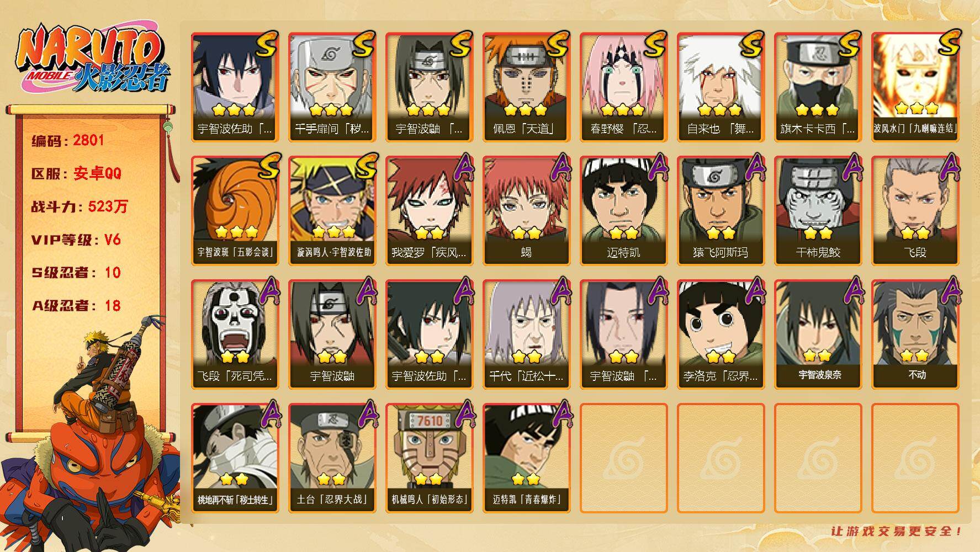Select the first empty ninja slot
Viewport: 980px width, 552px height.
(x=623, y=458)
